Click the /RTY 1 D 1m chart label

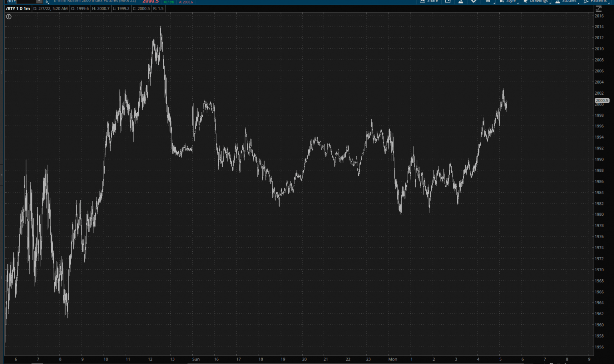pyautogui.click(x=18, y=8)
